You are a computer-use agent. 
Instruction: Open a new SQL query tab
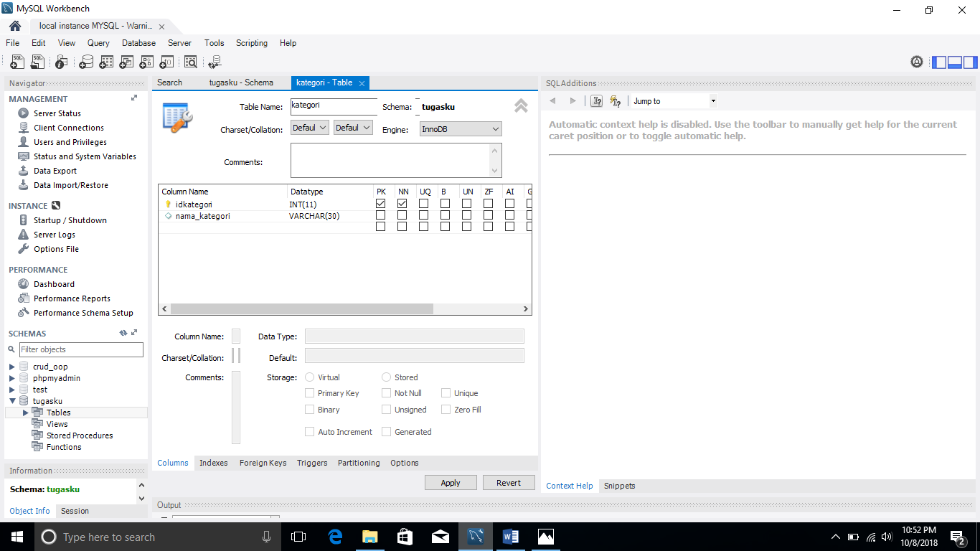point(17,62)
